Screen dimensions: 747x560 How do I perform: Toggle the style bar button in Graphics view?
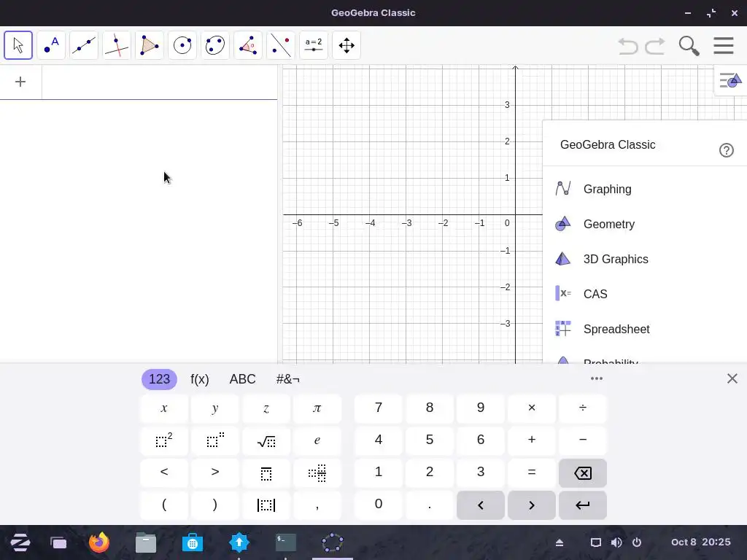point(731,80)
